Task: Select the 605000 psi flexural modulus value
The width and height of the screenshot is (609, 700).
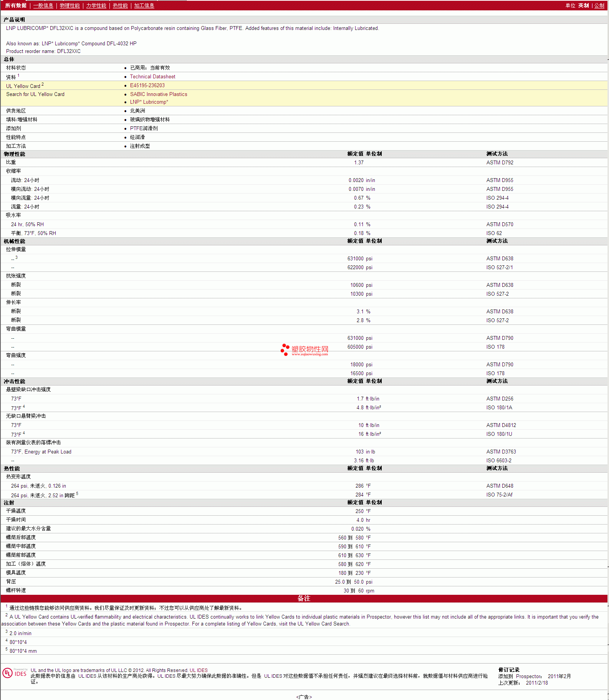Action: tap(360, 347)
